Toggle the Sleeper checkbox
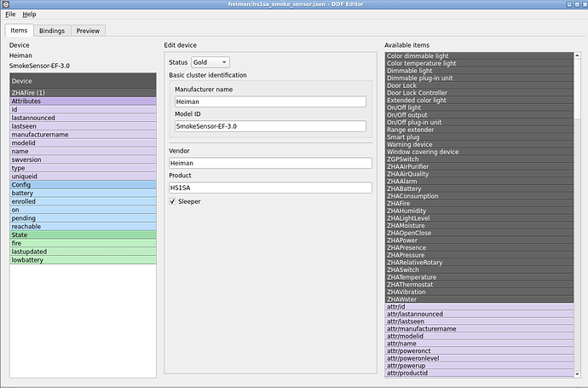The width and height of the screenshot is (588, 388). point(172,201)
